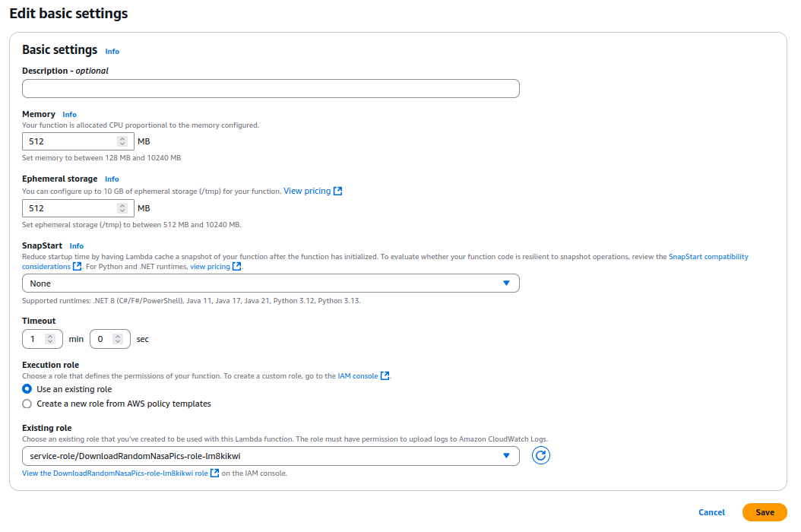Click the refresh existing roles icon button
801x532 pixels.
click(x=540, y=455)
